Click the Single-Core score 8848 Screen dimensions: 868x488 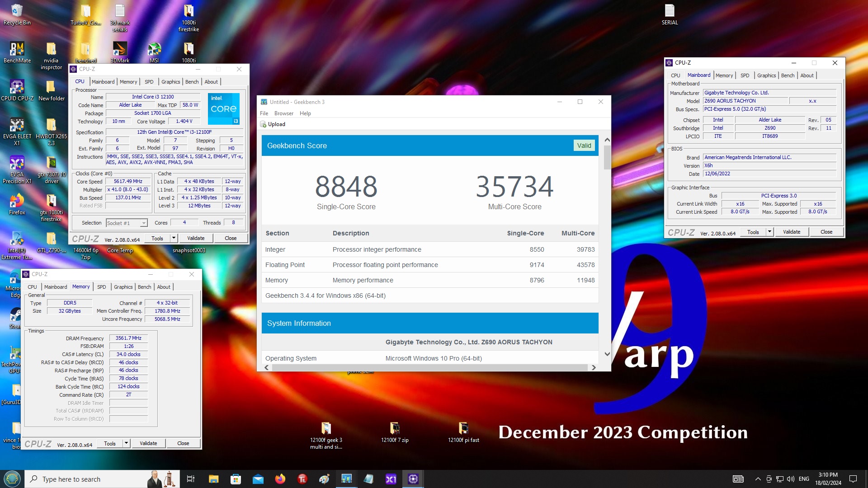point(346,186)
